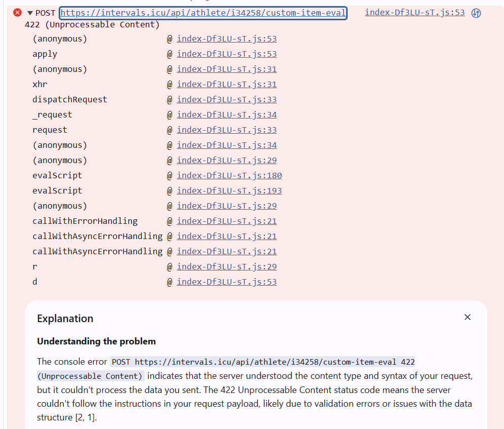504x429 pixels.
Task: Open the source link for callWithErrorHandling
Action: click(226, 221)
